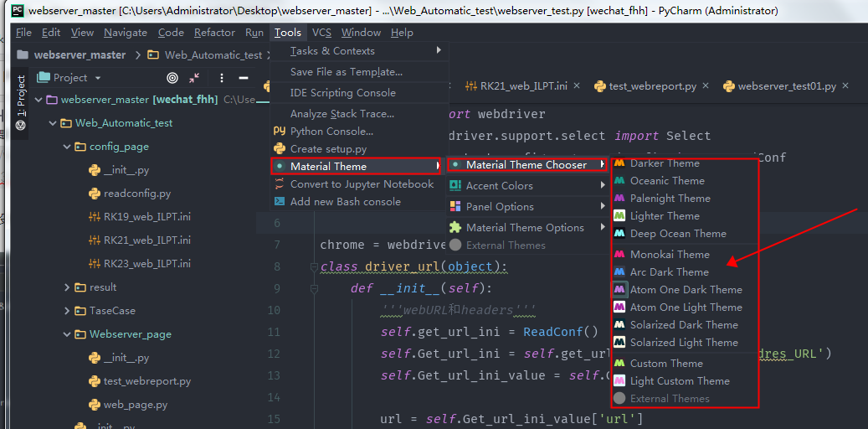Open the Refactor menu
This screenshot has width=868, height=429.
[215, 33]
